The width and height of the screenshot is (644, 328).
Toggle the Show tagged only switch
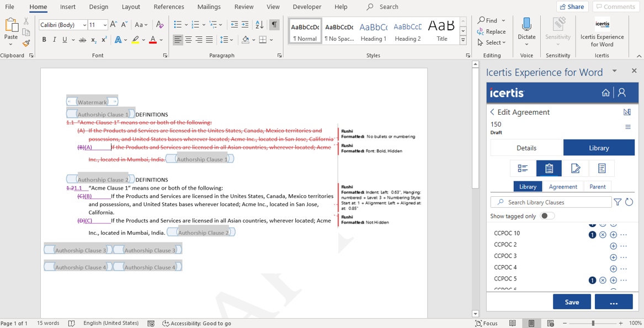[x=547, y=216]
